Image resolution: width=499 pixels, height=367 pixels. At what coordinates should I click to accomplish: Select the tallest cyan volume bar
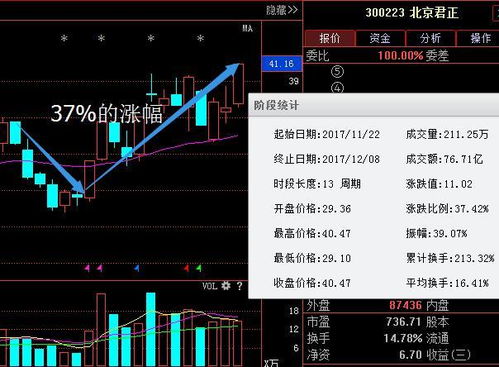[151, 329]
